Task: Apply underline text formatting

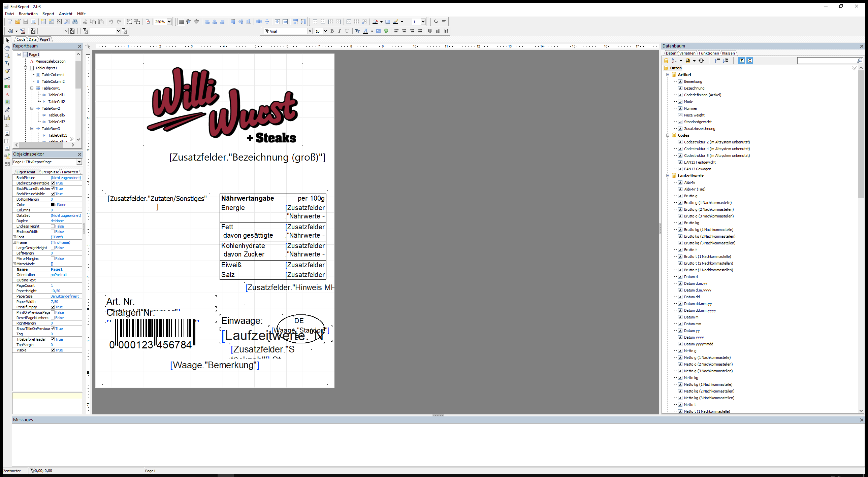Action: (347, 31)
